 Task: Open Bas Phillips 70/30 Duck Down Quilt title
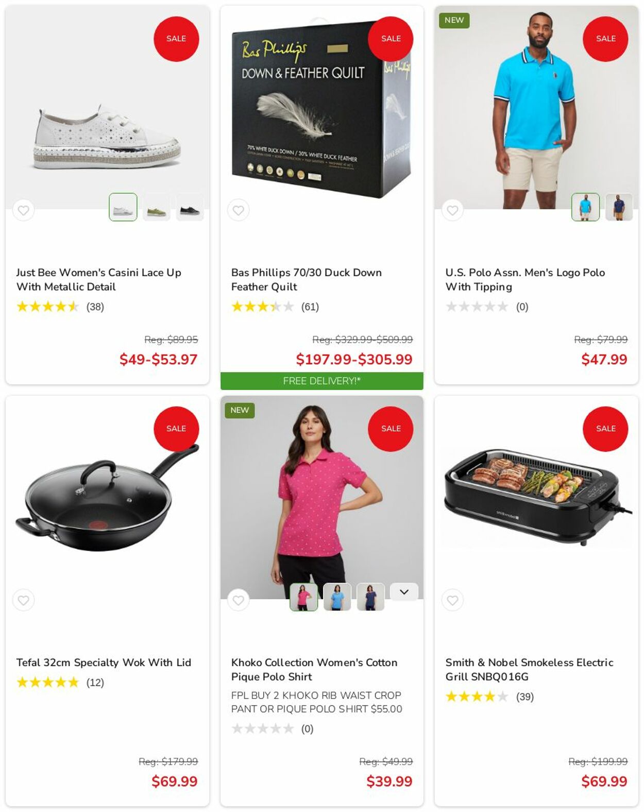pos(307,280)
